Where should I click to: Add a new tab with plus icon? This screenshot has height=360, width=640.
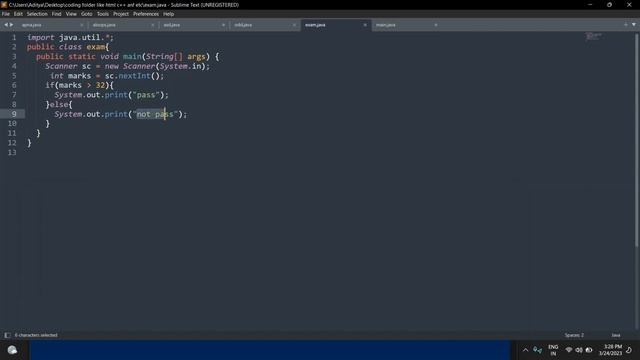pyautogui.click(x=626, y=25)
